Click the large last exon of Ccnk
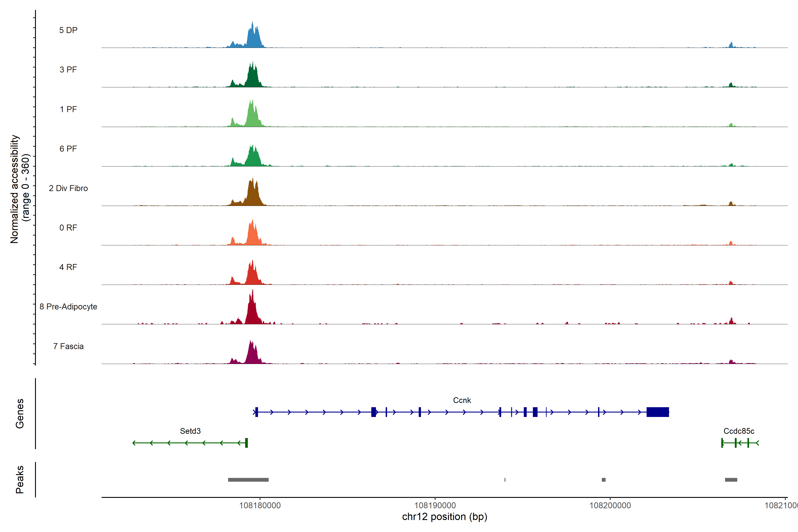The height and width of the screenshot is (532, 798). [657, 412]
